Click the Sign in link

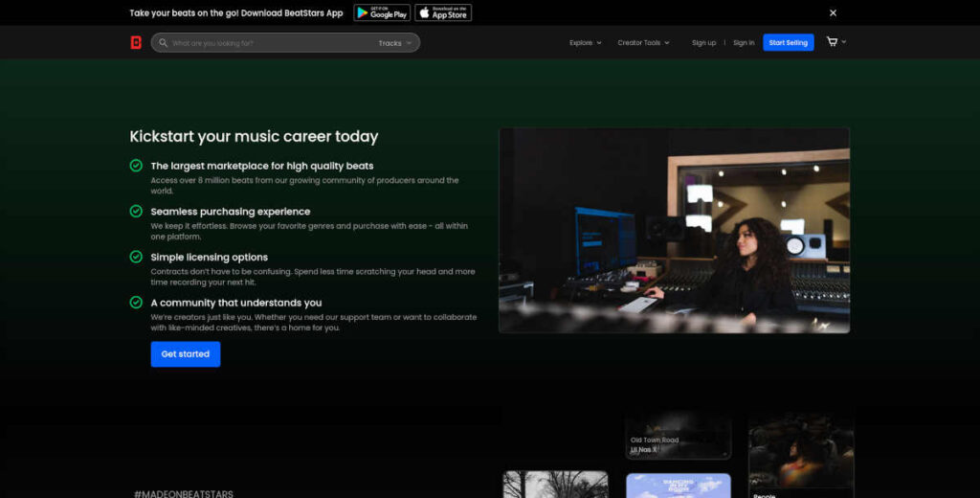[744, 42]
